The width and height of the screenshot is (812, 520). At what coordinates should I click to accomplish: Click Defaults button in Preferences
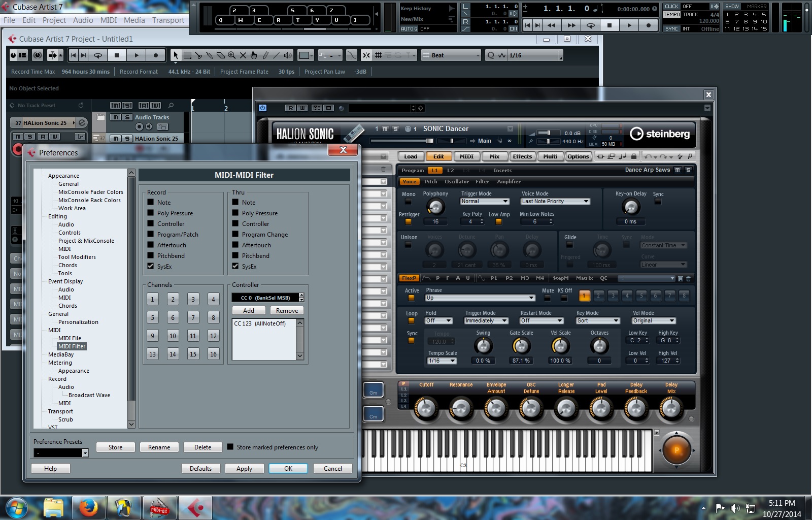pyautogui.click(x=201, y=468)
